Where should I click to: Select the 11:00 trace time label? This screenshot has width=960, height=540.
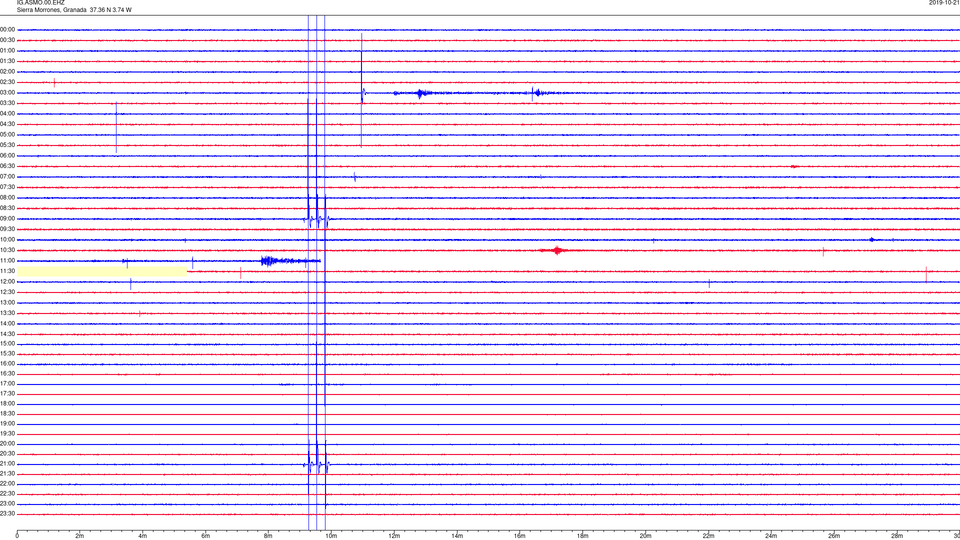coord(7,260)
